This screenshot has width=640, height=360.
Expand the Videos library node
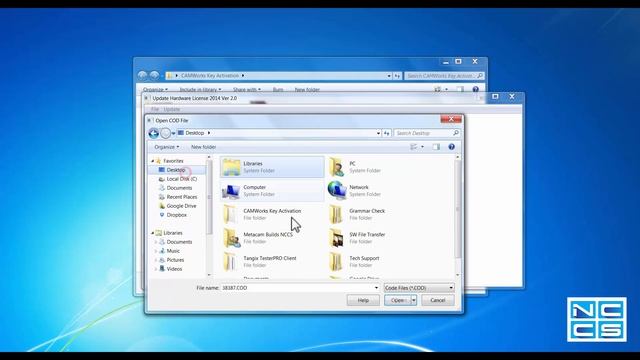point(156,269)
